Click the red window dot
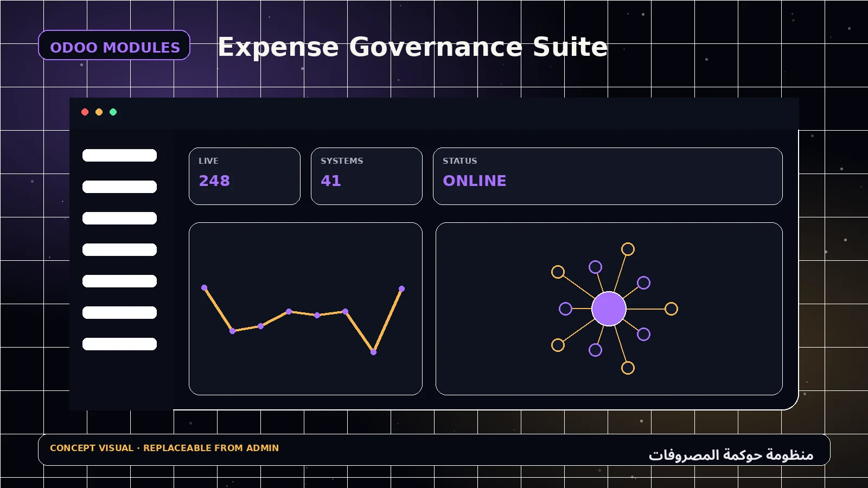This screenshot has height=488, width=868. 85,112
